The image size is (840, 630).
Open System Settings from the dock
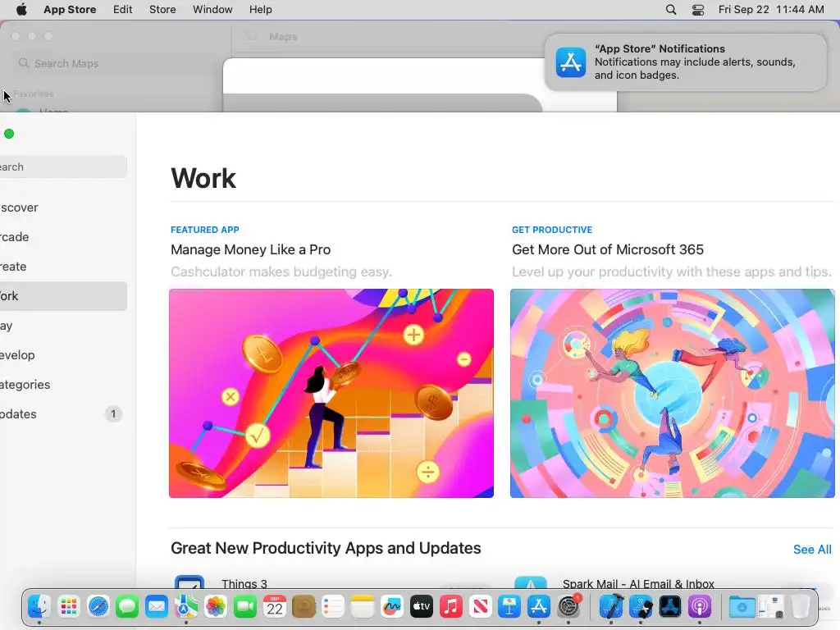point(568,607)
